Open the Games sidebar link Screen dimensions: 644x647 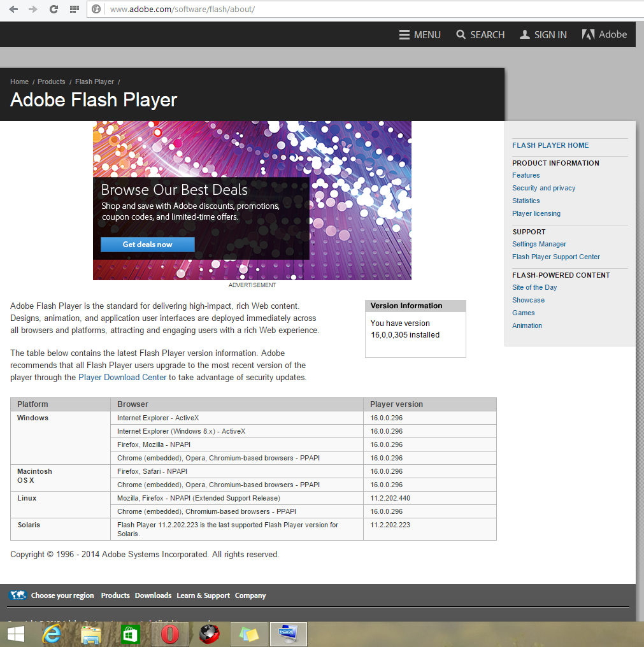click(x=524, y=313)
